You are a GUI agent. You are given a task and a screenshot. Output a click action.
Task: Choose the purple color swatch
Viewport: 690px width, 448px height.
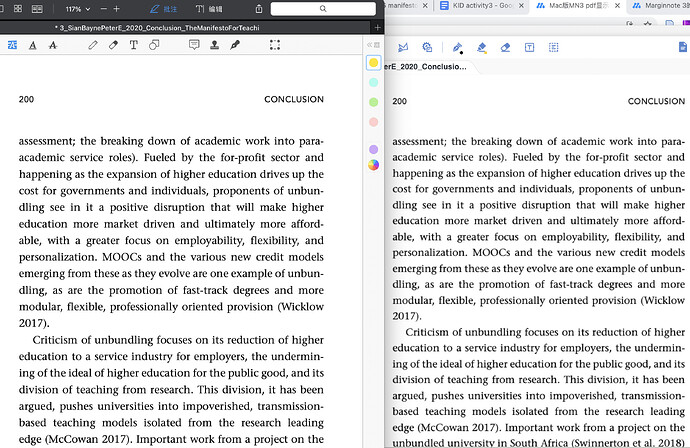pyautogui.click(x=374, y=150)
